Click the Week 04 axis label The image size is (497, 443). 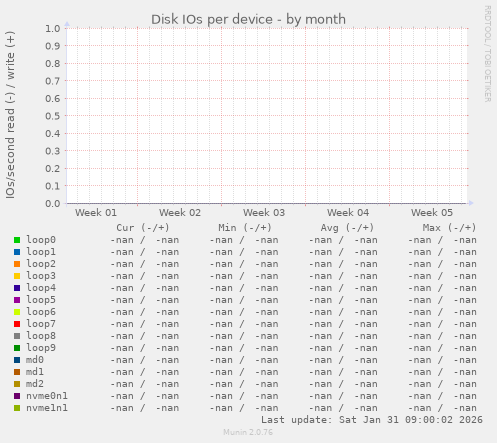tap(348, 213)
